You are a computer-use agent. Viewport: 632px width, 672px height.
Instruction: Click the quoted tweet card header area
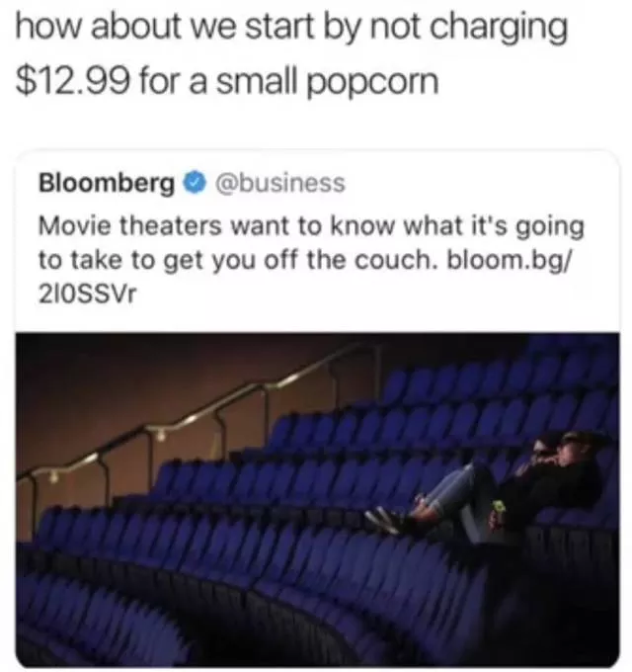click(192, 183)
